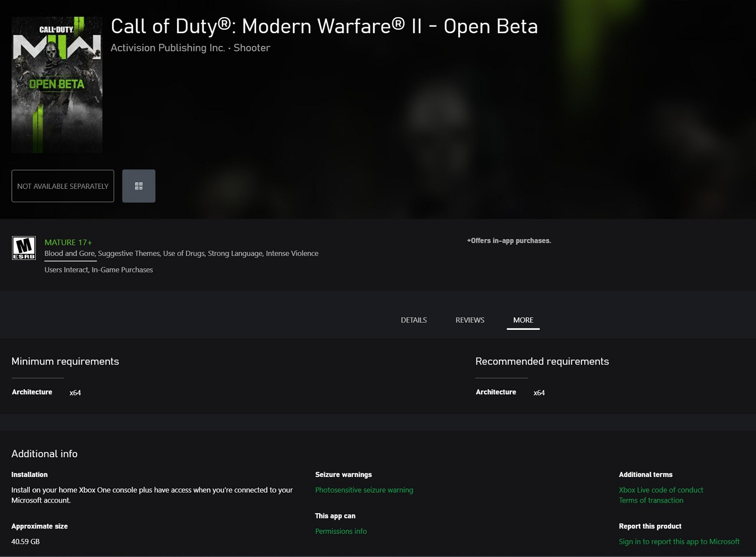The height and width of the screenshot is (557, 756).
Task: Open the Reviews tab
Action: (x=470, y=320)
